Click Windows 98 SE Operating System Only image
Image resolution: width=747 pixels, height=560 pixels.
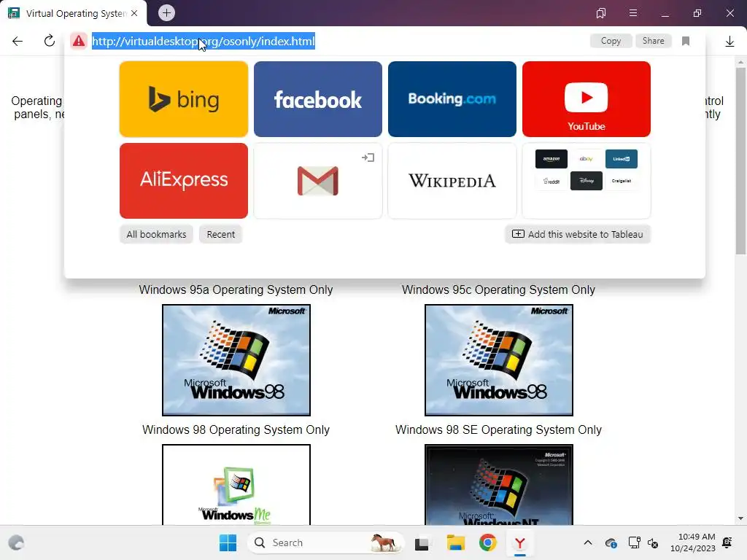pyautogui.click(x=499, y=360)
